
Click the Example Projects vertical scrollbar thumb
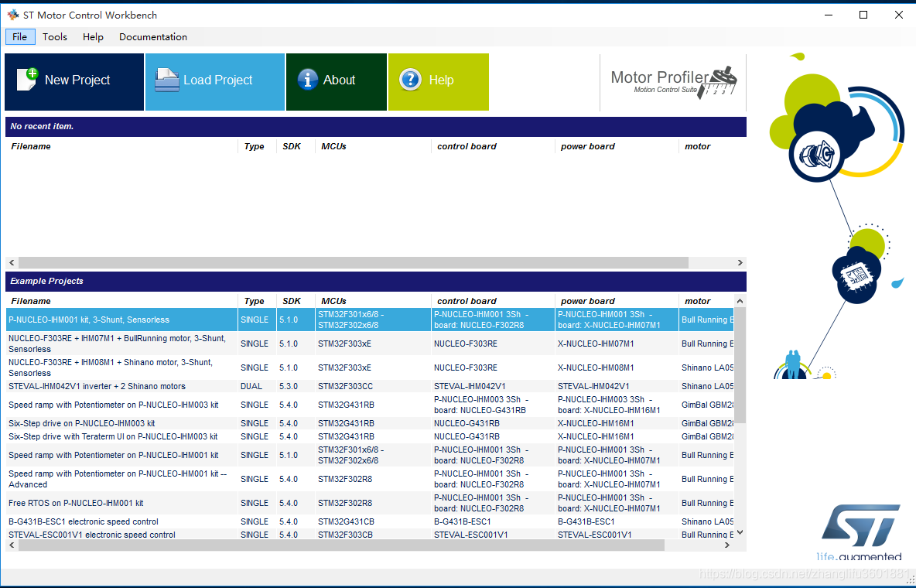pyautogui.click(x=740, y=365)
